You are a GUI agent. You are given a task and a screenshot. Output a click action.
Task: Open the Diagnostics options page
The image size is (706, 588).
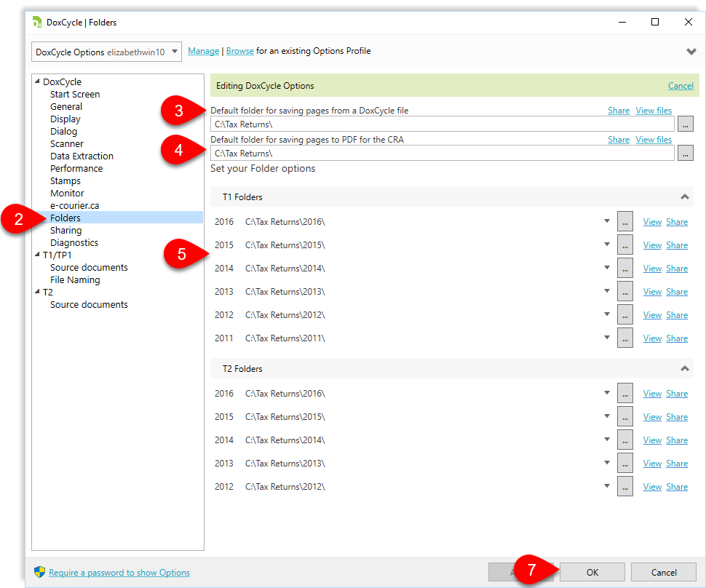coord(74,242)
